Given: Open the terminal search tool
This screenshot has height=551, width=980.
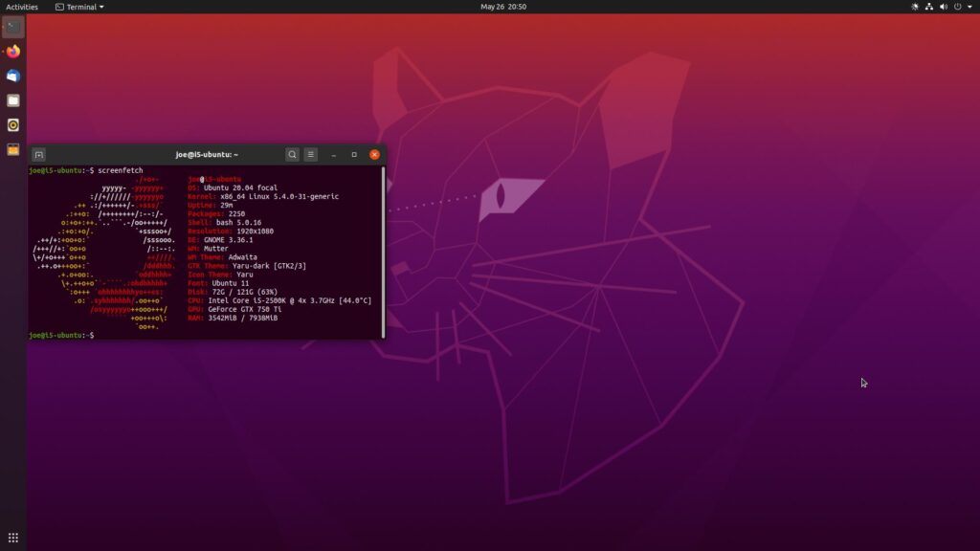Looking at the screenshot, I should click(x=292, y=154).
